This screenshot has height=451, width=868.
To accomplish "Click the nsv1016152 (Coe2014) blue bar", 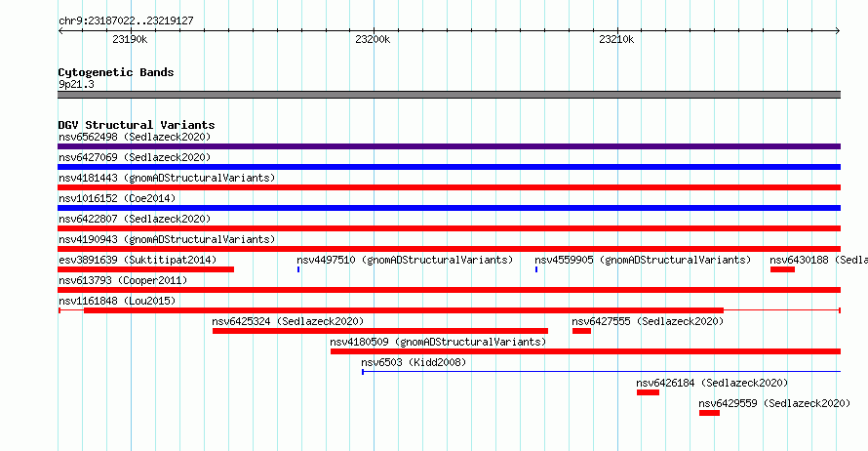I will [x=449, y=208].
